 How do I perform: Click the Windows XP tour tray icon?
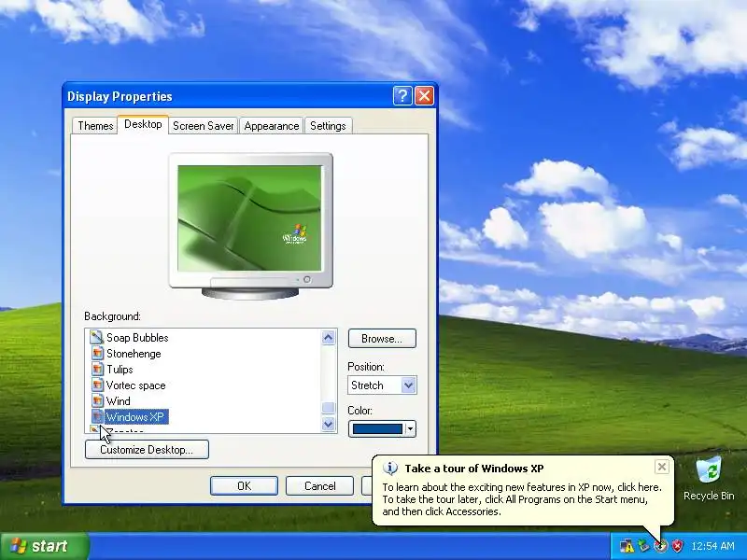pos(660,546)
